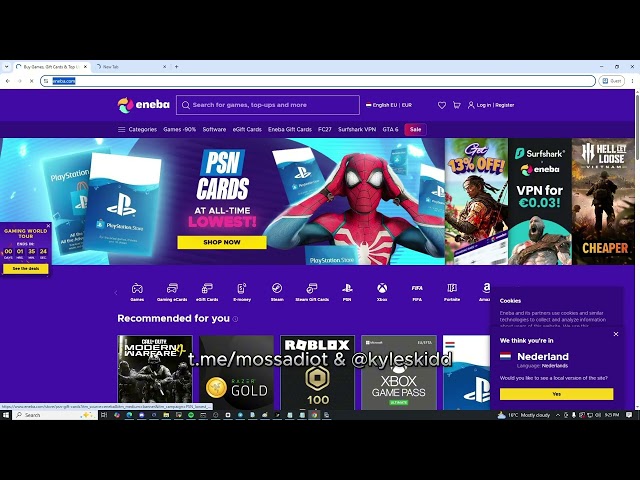Select the Surfshark VPN menu item
Image resolution: width=640 pixels, height=480 pixels.
point(357,129)
